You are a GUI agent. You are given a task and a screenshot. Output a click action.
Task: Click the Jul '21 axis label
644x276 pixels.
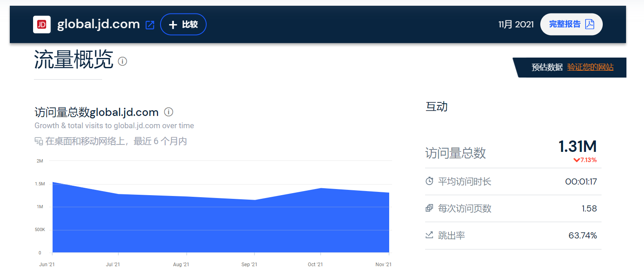pos(113,265)
